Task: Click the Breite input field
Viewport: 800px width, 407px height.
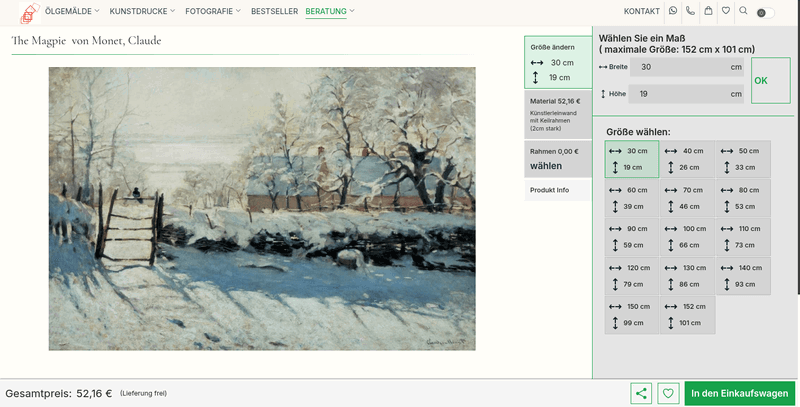Action: [686, 67]
